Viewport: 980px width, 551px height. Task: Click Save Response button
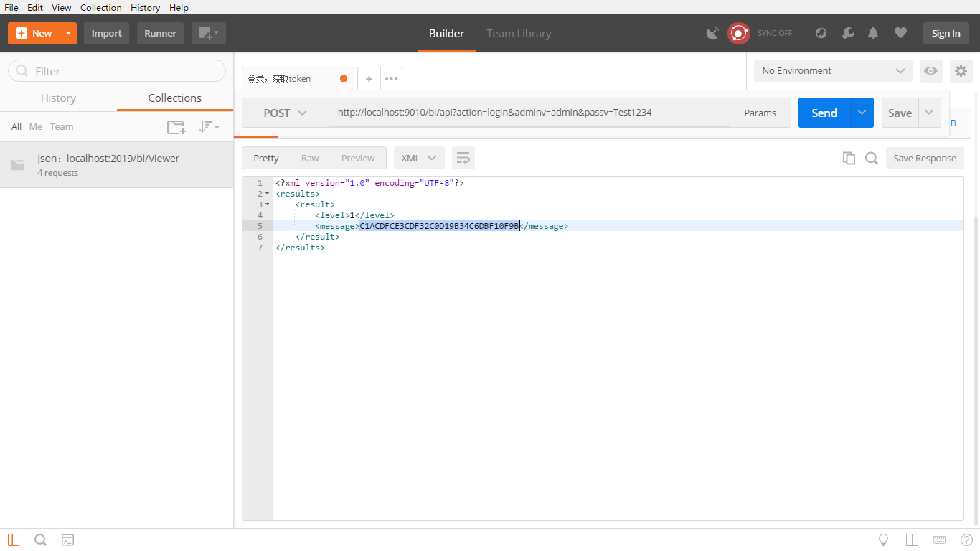click(x=925, y=158)
